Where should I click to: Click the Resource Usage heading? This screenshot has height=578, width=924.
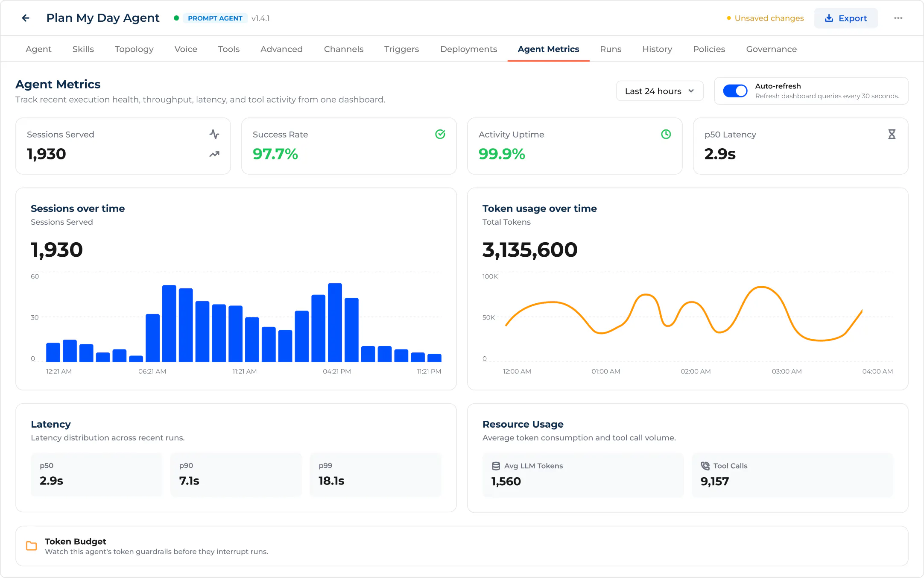[x=523, y=424]
